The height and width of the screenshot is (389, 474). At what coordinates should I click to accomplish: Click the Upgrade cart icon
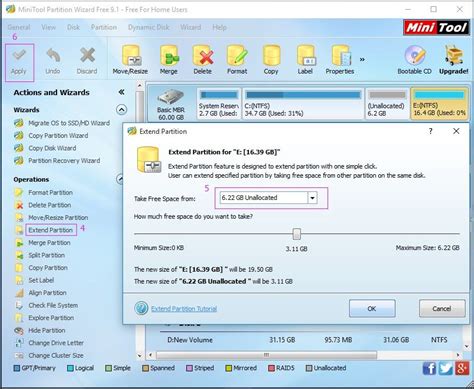coord(454,55)
